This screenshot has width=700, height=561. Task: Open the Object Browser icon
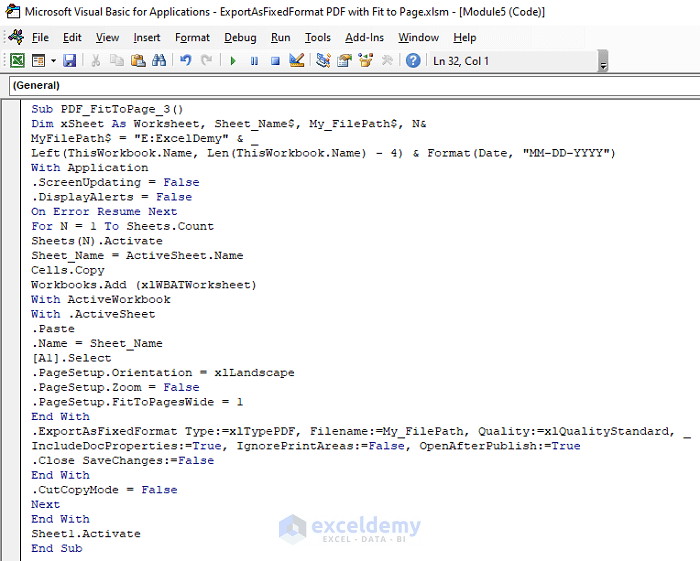point(366,60)
